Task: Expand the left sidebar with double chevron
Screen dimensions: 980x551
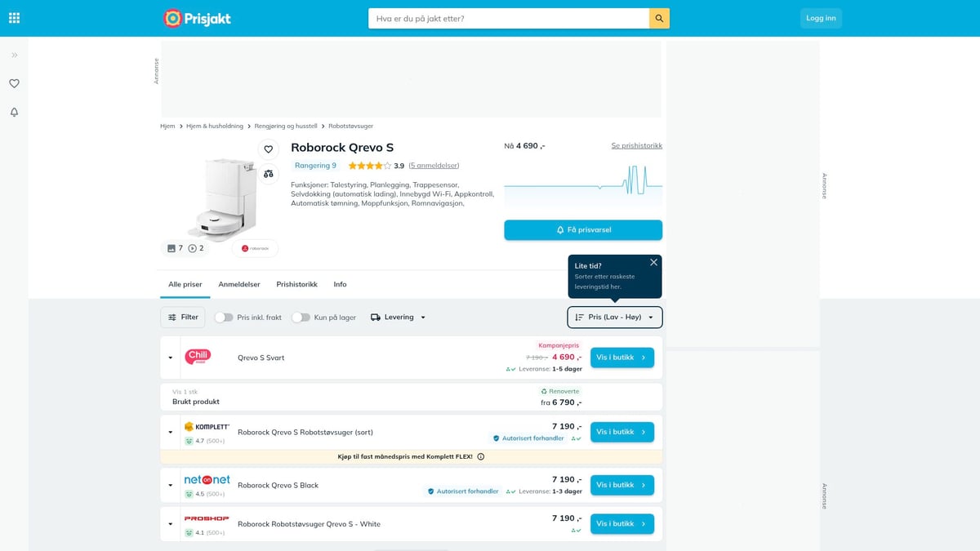Action: [x=14, y=55]
